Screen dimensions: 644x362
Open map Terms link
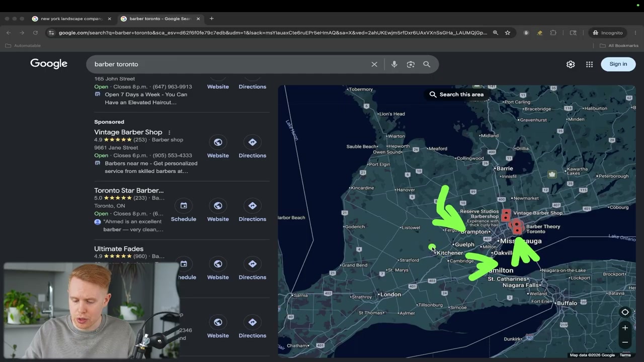click(x=625, y=355)
